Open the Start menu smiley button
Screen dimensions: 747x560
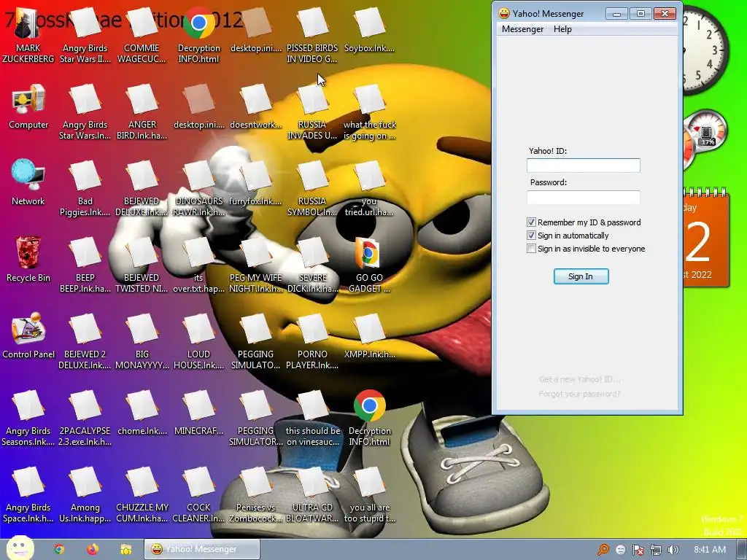[20, 548]
